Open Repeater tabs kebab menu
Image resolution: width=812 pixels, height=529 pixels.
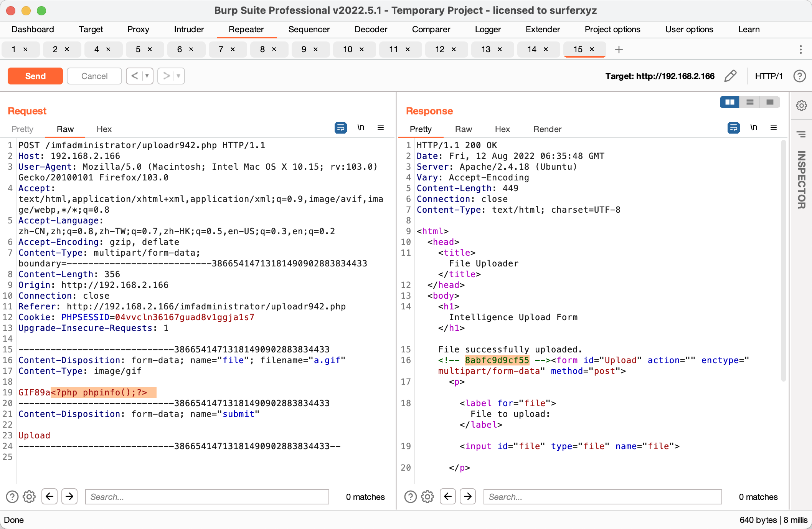[x=800, y=50]
